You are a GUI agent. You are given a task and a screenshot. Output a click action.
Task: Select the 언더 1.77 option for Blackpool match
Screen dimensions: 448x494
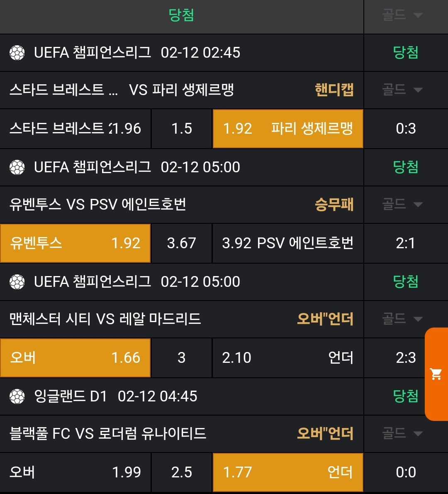(x=288, y=472)
